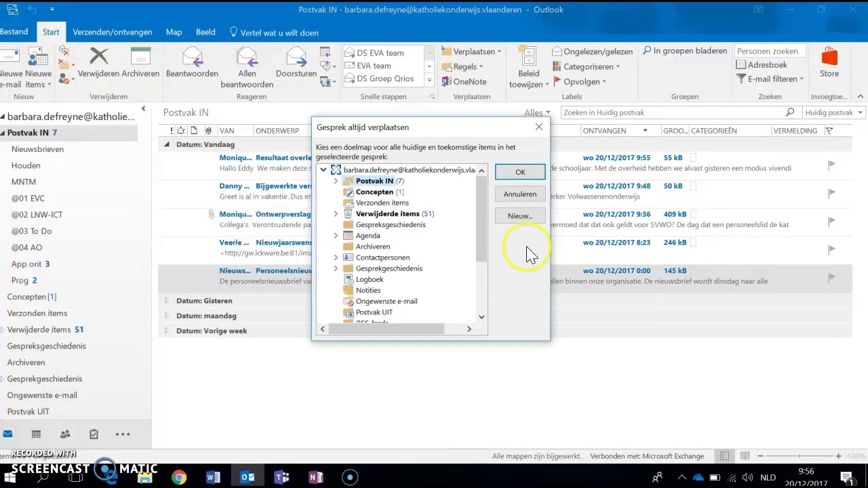Select Concepten folder in dialog tree
Viewport: 868px width, 488px height.
click(x=374, y=192)
